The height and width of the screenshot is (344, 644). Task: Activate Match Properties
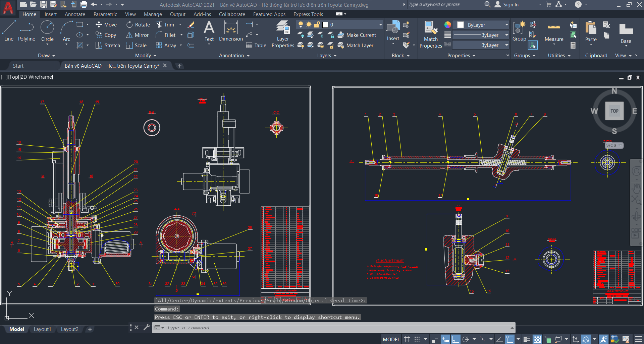(x=431, y=34)
